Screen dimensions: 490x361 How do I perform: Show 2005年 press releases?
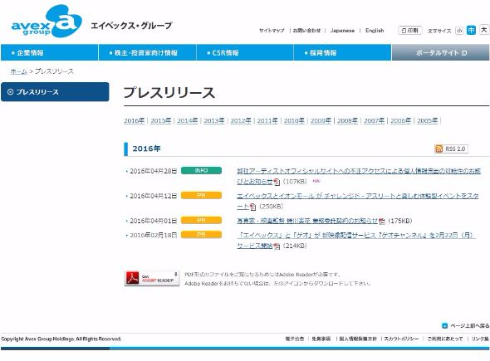pos(427,121)
